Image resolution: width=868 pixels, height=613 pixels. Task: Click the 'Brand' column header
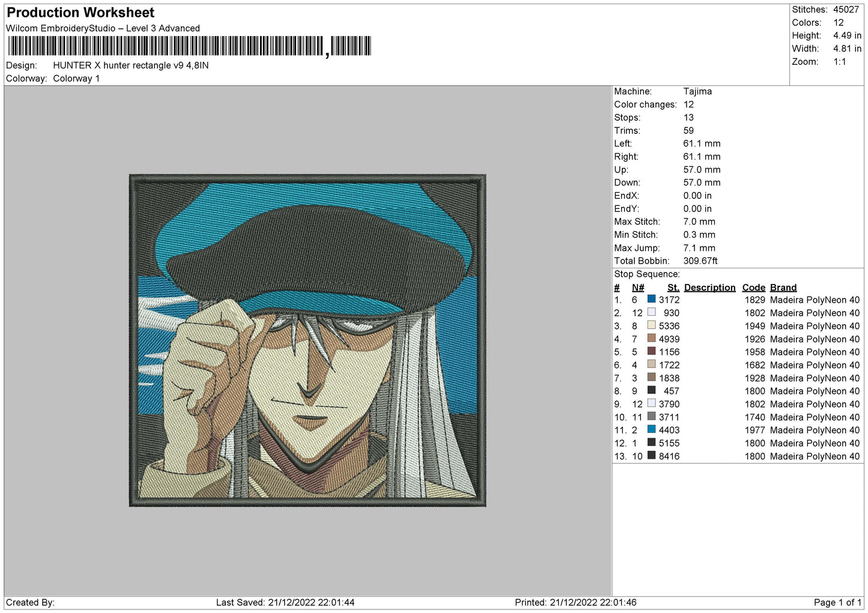point(783,288)
